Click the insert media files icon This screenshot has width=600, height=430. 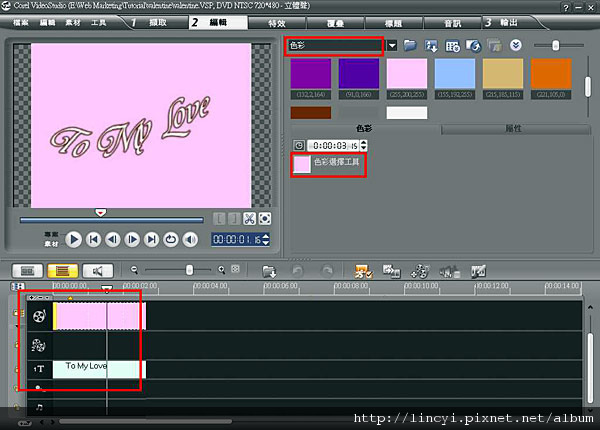[x=269, y=271]
